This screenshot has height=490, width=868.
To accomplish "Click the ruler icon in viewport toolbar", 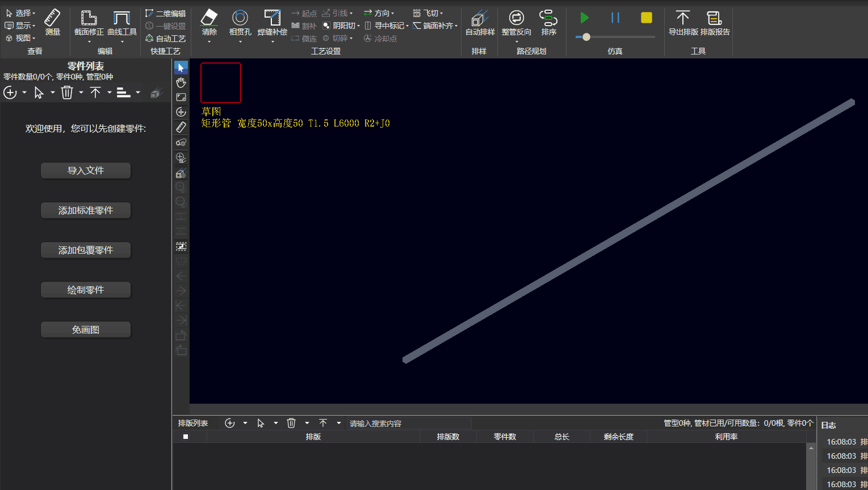I will click(x=181, y=127).
